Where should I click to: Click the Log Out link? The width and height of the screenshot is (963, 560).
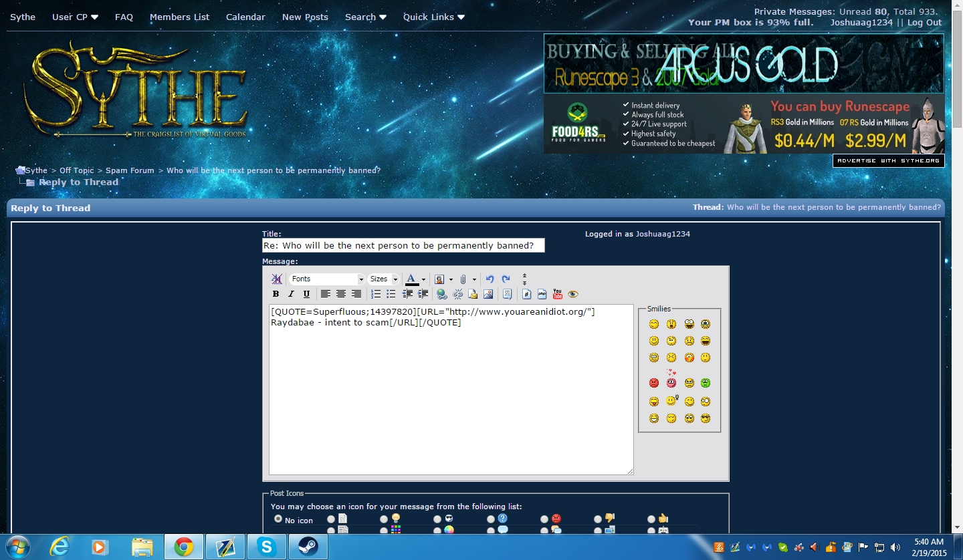click(x=924, y=22)
